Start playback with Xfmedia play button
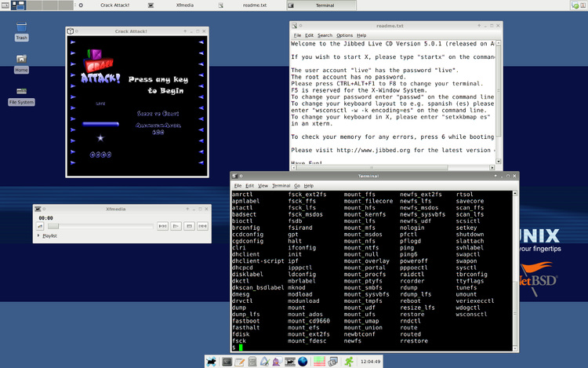This screenshot has height=368, width=588. coord(176,226)
